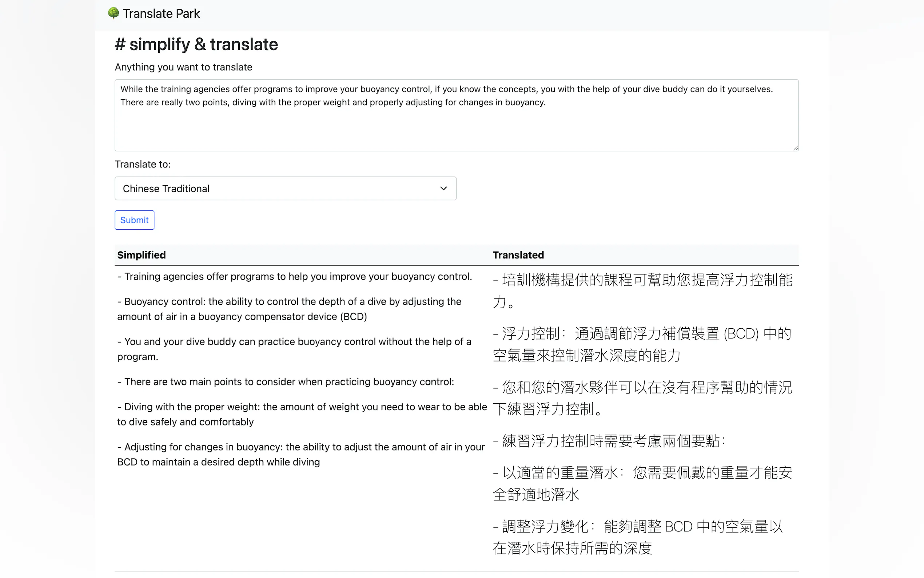Click the simplified line about dive buddy
Screen dimensions: 924x578
[294, 349]
